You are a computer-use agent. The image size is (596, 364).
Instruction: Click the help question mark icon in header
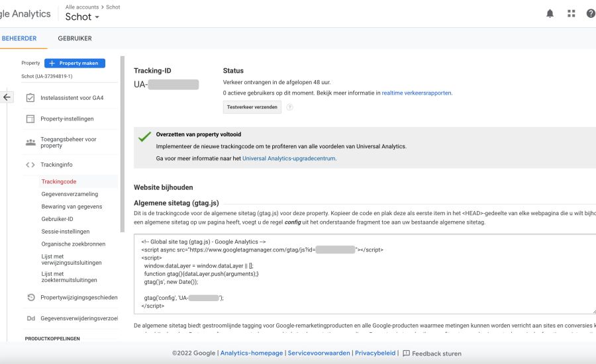591,13
